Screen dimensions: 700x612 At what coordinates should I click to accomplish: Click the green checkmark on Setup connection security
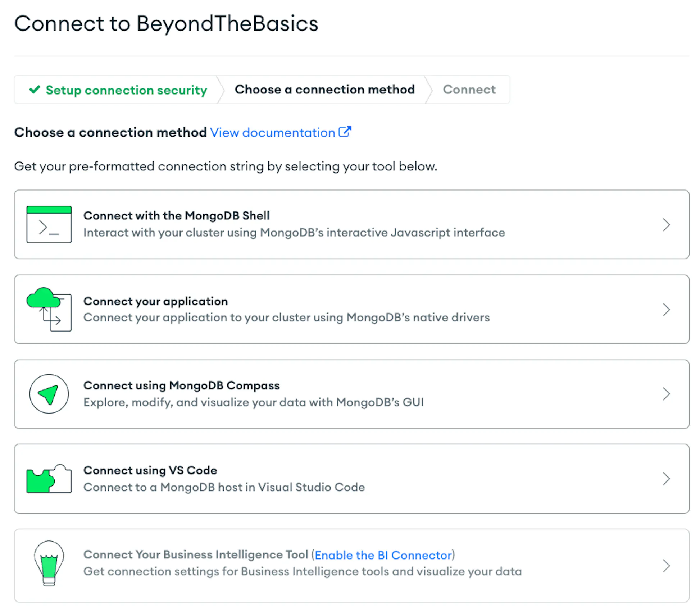coord(35,89)
